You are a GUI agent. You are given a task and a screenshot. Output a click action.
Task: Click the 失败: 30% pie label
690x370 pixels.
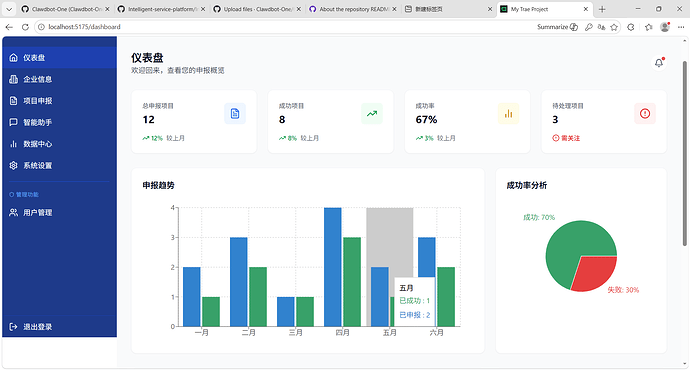click(x=623, y=290)
